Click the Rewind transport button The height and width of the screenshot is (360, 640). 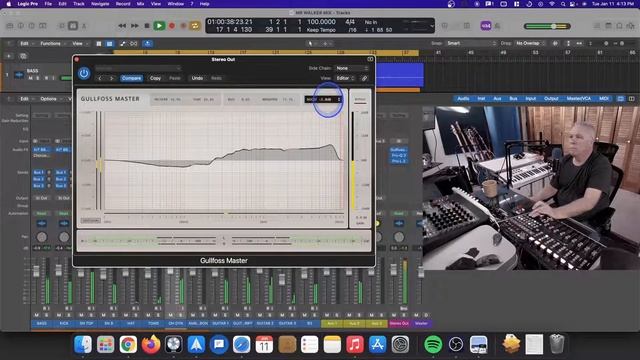(122, 26)
